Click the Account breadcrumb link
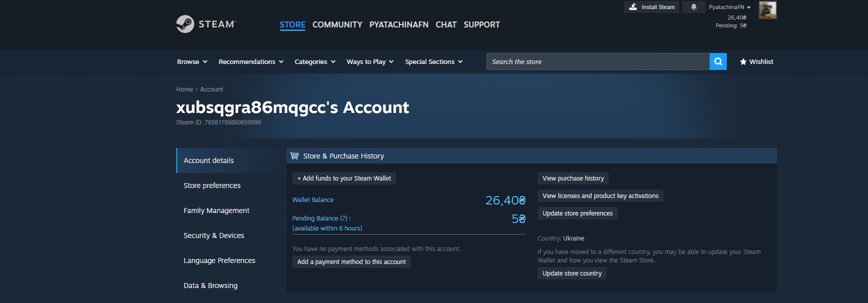Viewport: 868px width, 303px height. pyautogui.click(x=212, y=89)
